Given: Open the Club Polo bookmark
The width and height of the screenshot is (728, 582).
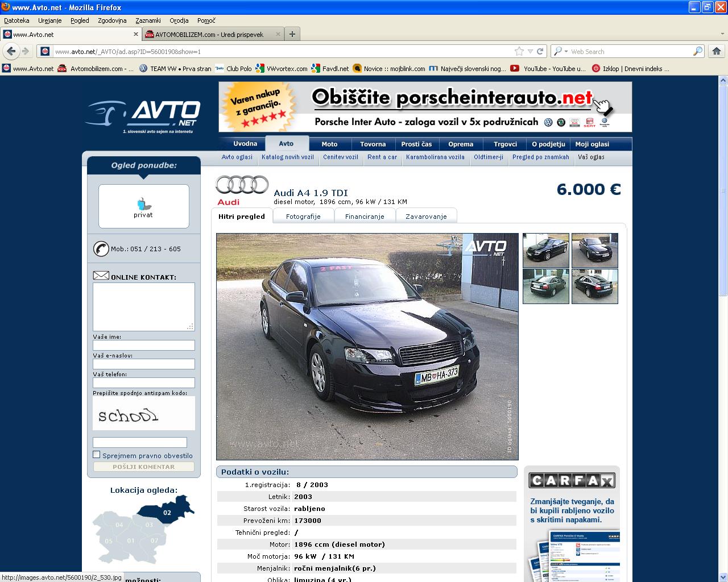Looking at the screenshot, I should tap(233, 68).
